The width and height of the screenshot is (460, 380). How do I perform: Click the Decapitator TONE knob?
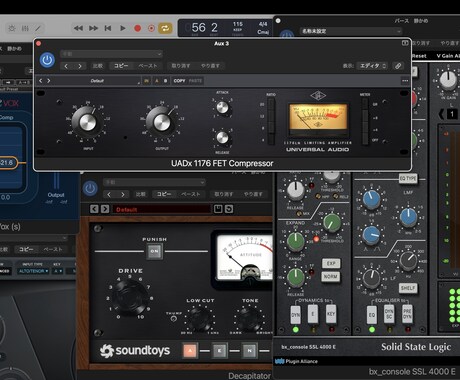click(x=249, y=318)
